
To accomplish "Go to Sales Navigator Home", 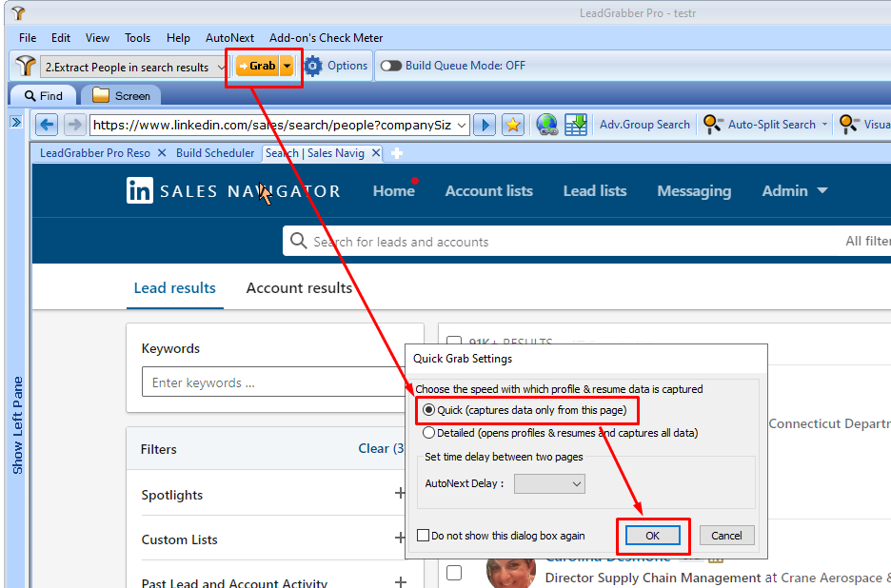I will [x=393, y=191].
